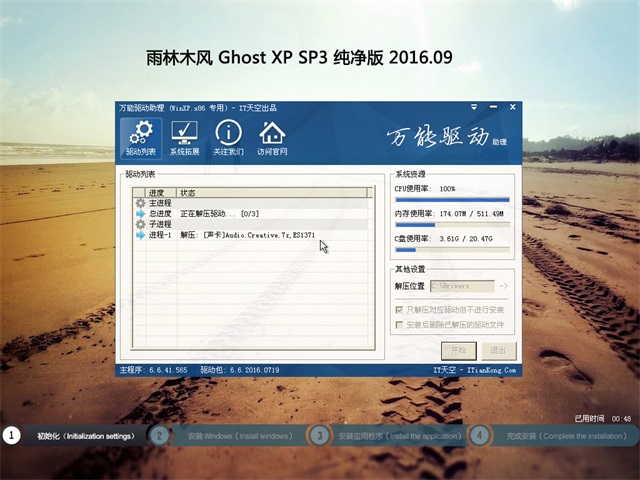The height and width of the screenshot is (480, 640).
Task: Click the blue arrow icon beside 总进度
Action: click(x=140, y=214)
